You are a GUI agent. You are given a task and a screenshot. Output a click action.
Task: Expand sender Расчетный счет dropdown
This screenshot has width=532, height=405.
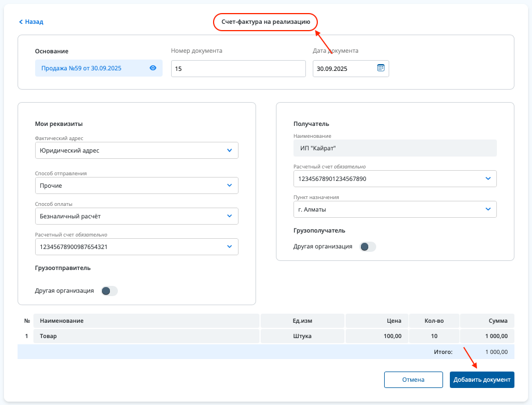click(229, 247)
